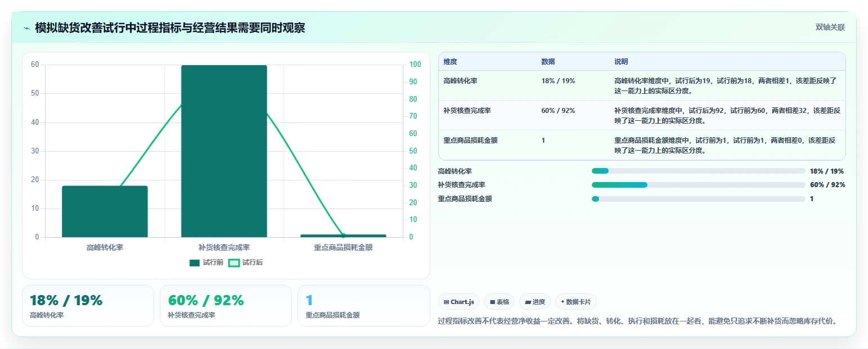Select the 重点商品损耗金额 table row cell
Viewport: 868px width, 349px height.
coord(470,140)
